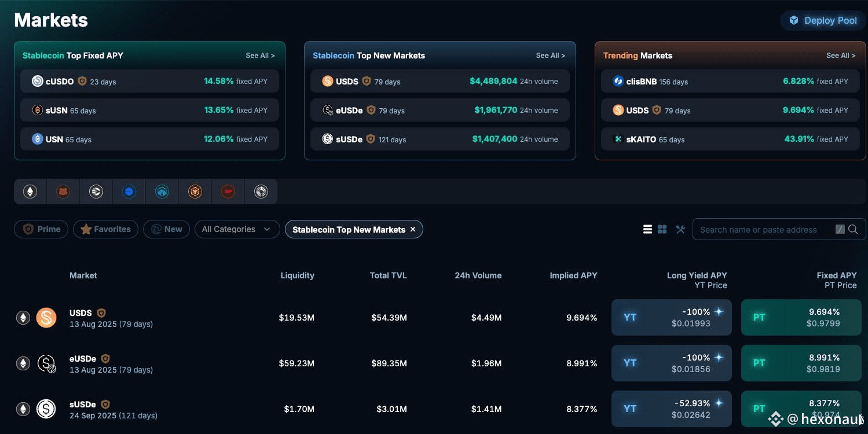This screenshot has width=868, height=434.
Task: Sort by the 24h Volume column header
Action: coord(478,275)
